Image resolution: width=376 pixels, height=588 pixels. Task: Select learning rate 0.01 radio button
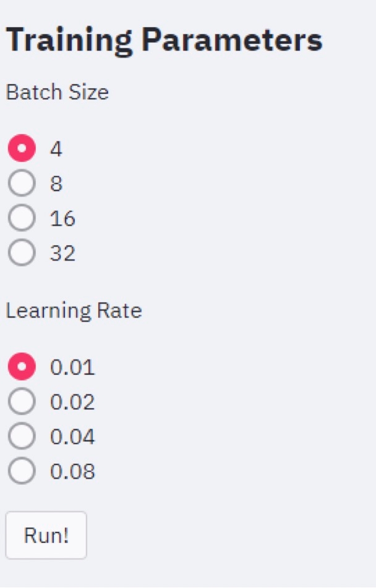coord(22,367)
